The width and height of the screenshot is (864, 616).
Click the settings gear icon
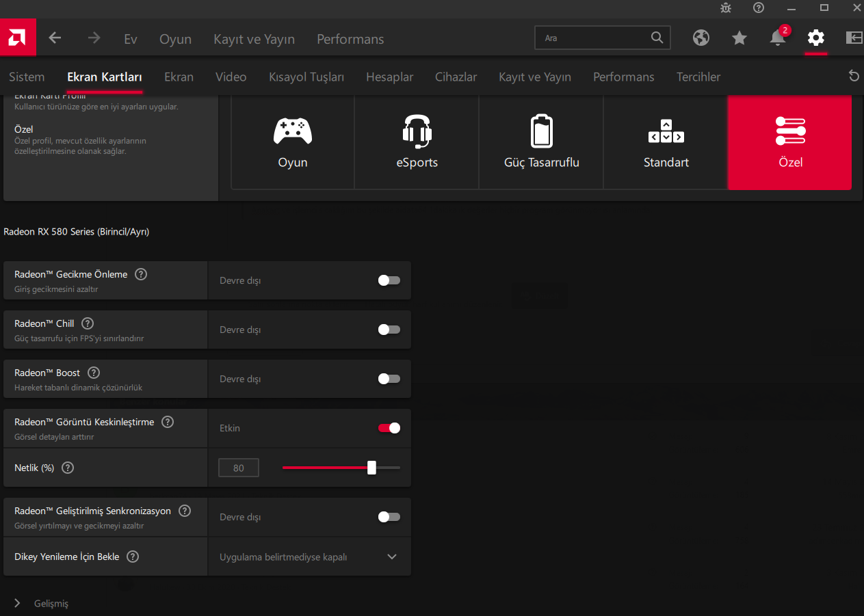[816, 38]
